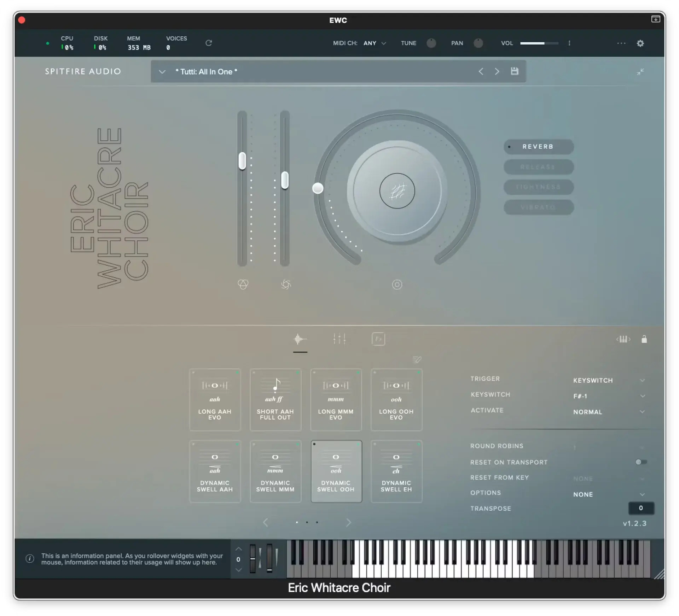The width and height of the screenshot is (679, 616).
Task: Collapse the interface with the double-arrow icon
Action: pos(640,71)
